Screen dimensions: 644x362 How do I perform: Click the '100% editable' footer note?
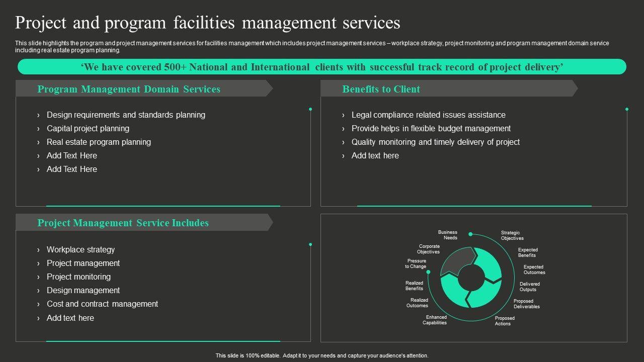(322, 355)
